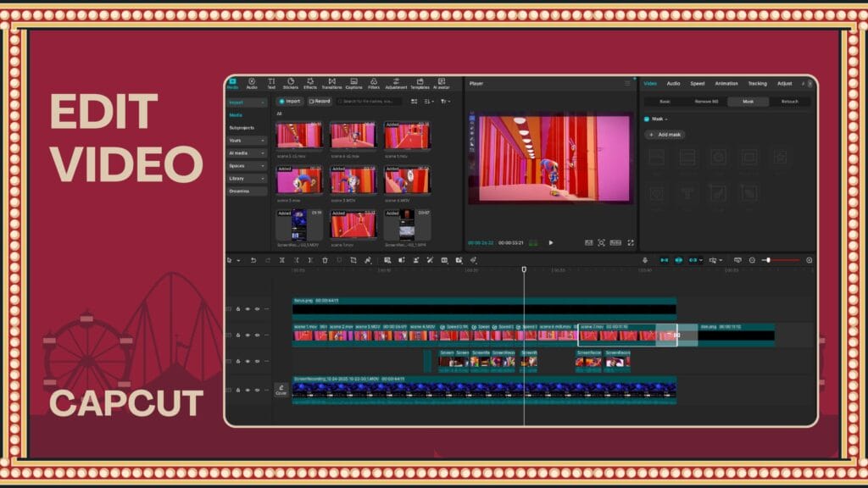868x488 pixels.
Task: Open the Filters panel
Action: tap(374, 84)
